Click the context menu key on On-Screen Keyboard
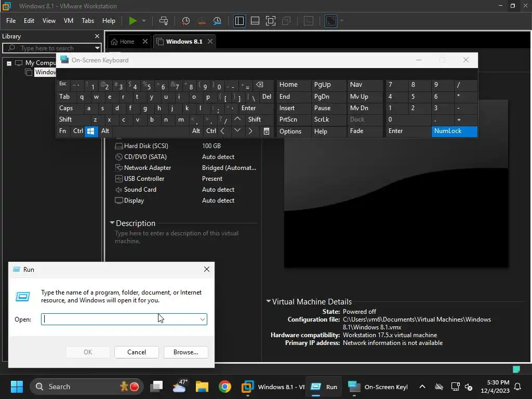532x399 pixels. 267,131
